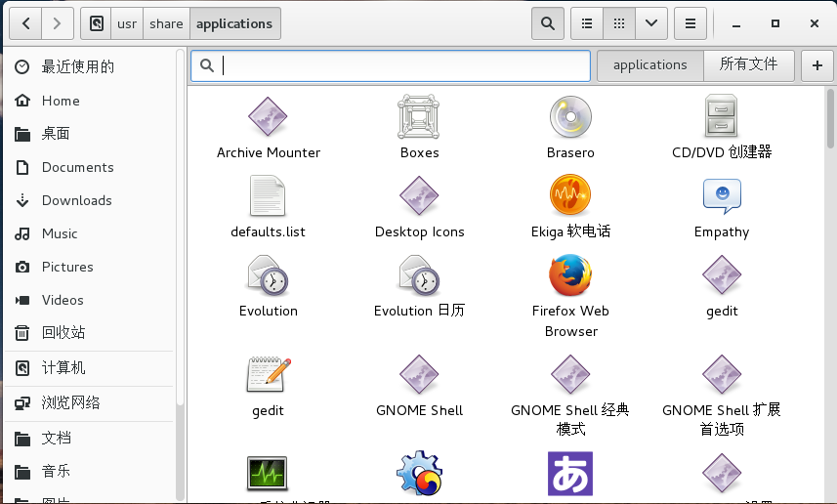
Task: Minimize the file manager window
Action: (x=736, y=24)
